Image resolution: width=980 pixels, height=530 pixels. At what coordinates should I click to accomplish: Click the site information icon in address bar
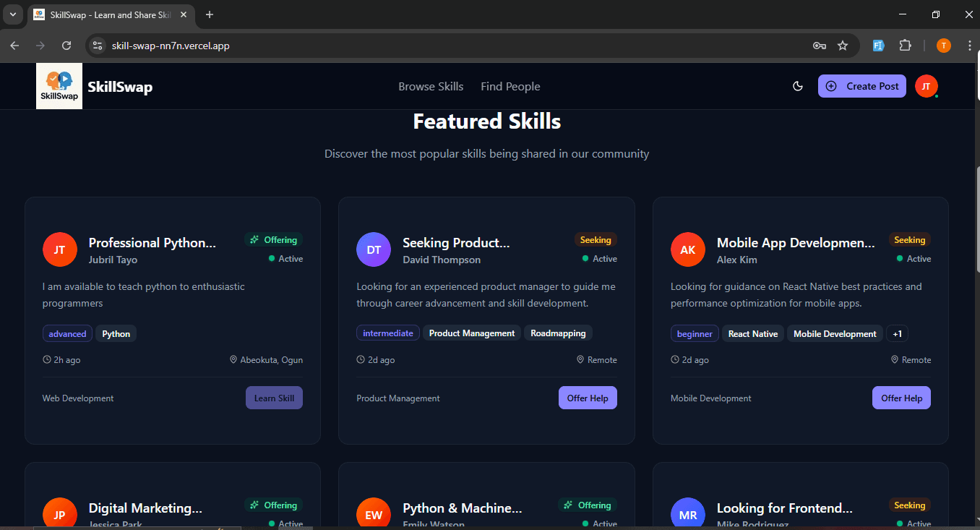point(98,46)
